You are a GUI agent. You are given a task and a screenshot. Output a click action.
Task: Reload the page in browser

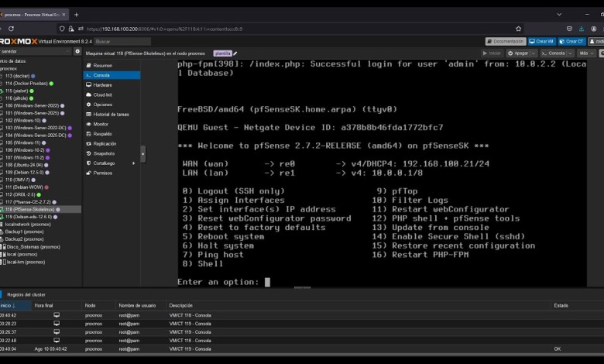(x=11, y=29)
